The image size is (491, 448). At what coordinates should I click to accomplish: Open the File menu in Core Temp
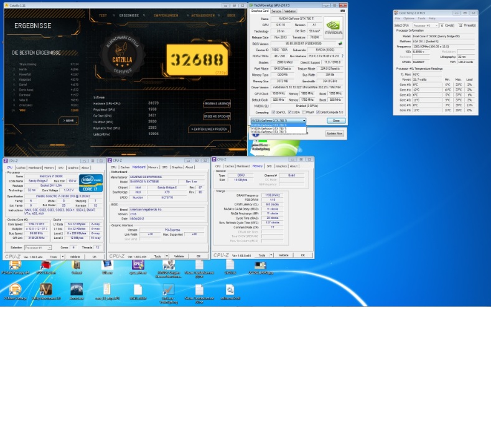click(398, 19)
